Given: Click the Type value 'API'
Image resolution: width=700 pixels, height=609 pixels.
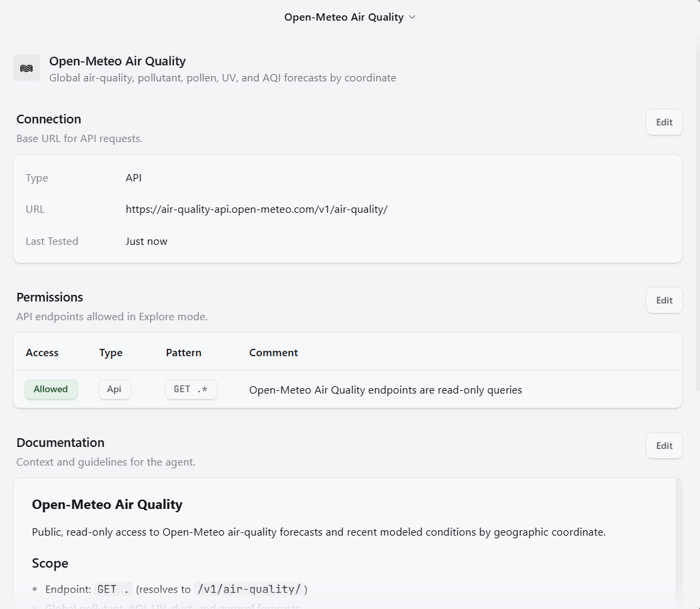Looking at the screenshot, I should click(133, 178).
